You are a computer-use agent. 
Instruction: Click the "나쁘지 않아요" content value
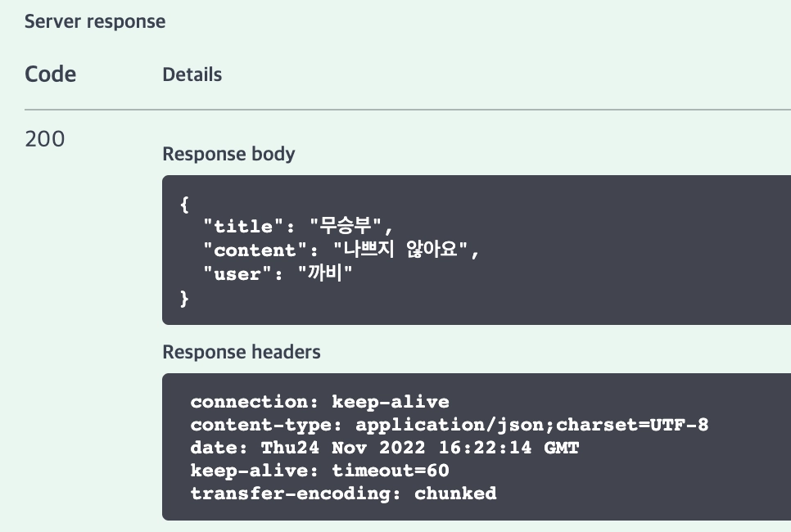coord(391,250)
